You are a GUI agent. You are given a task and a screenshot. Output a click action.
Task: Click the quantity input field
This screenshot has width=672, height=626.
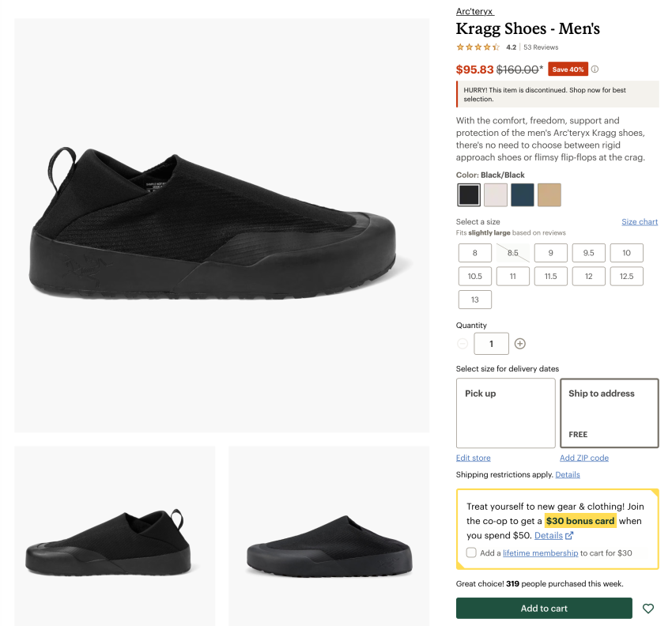(491, 344)
